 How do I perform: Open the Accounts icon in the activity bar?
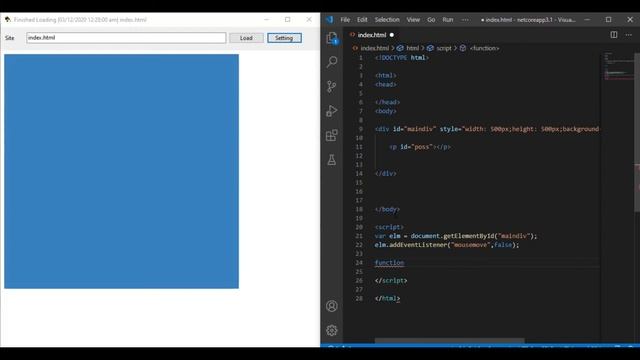332,306
